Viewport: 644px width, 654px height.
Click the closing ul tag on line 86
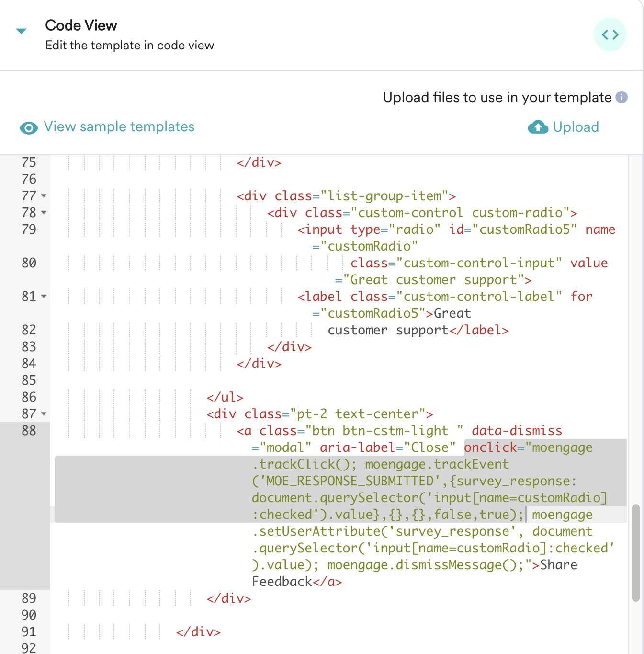[225, 397]
